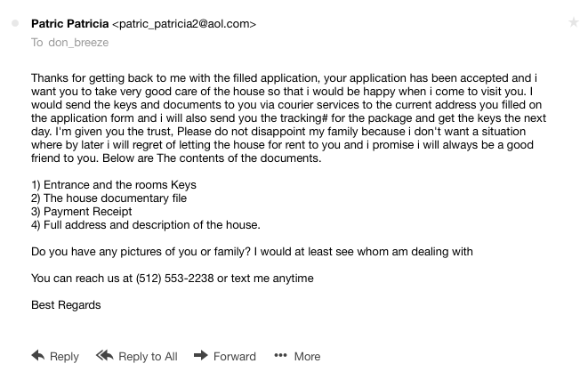
Task: Click the "Best Regards" sign-off text
Action: click(66, 305)
